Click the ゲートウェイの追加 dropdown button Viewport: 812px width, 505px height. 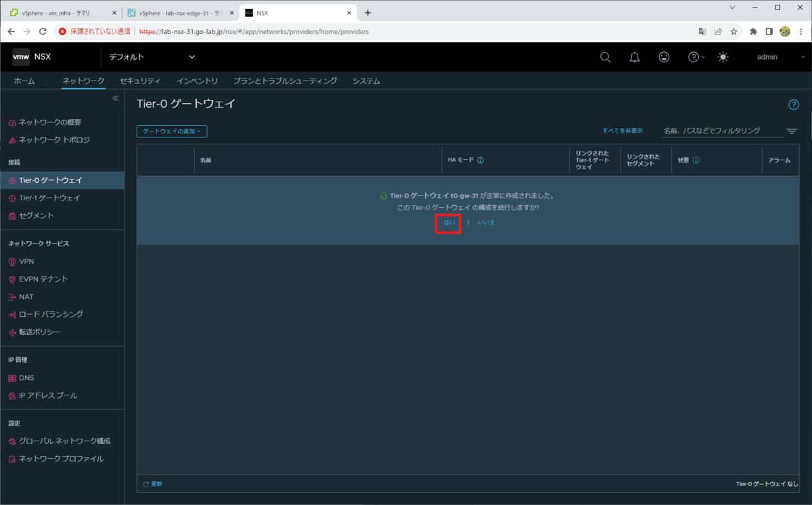[171, 131]
